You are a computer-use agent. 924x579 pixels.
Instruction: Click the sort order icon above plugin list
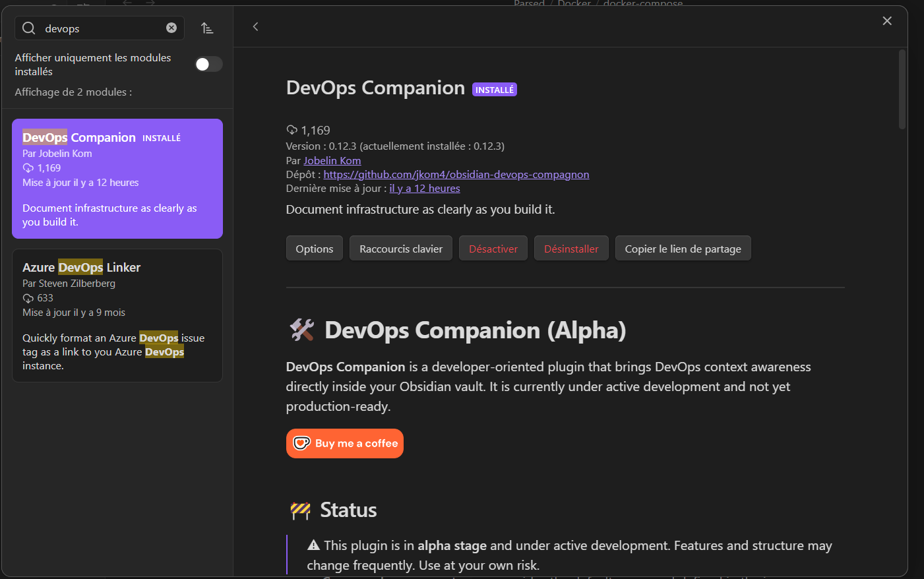click(207, 28)
